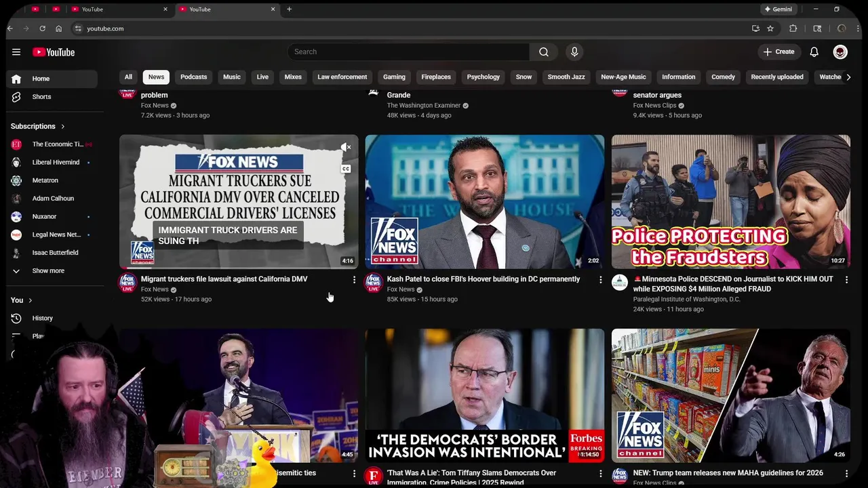Activate voice search microphone
This screenshot has width=868, height=488.
point(574,52)
